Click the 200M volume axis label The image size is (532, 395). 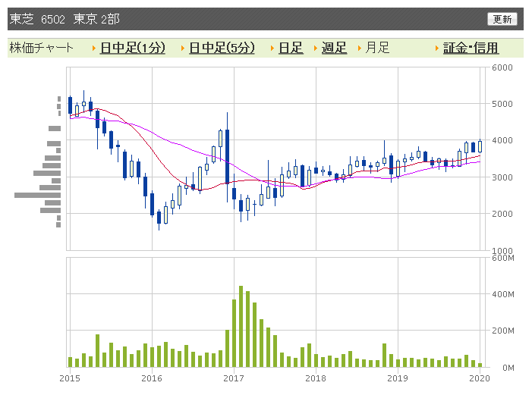click(x=503, y=331)
